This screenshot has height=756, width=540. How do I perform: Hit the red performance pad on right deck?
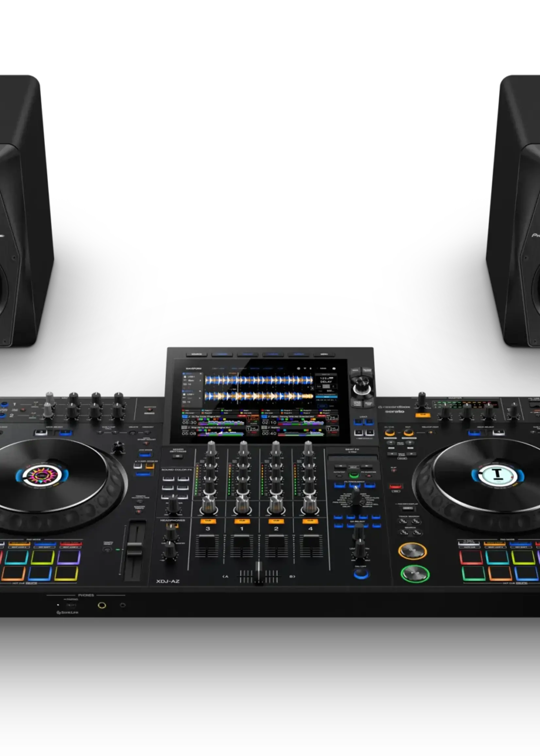(471, 558)
